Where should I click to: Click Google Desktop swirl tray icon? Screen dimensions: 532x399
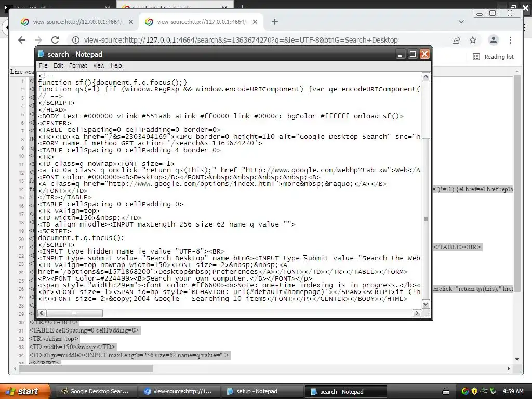[465, 391]
